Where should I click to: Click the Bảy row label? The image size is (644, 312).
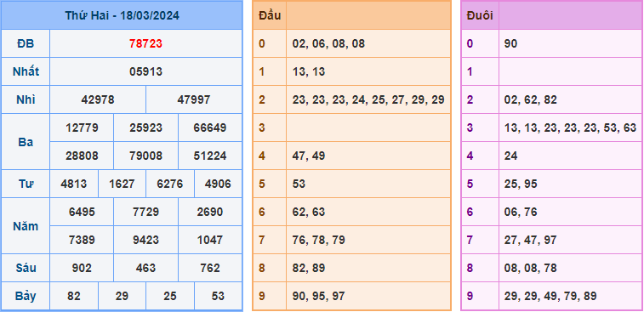click(x=26, y=296)
